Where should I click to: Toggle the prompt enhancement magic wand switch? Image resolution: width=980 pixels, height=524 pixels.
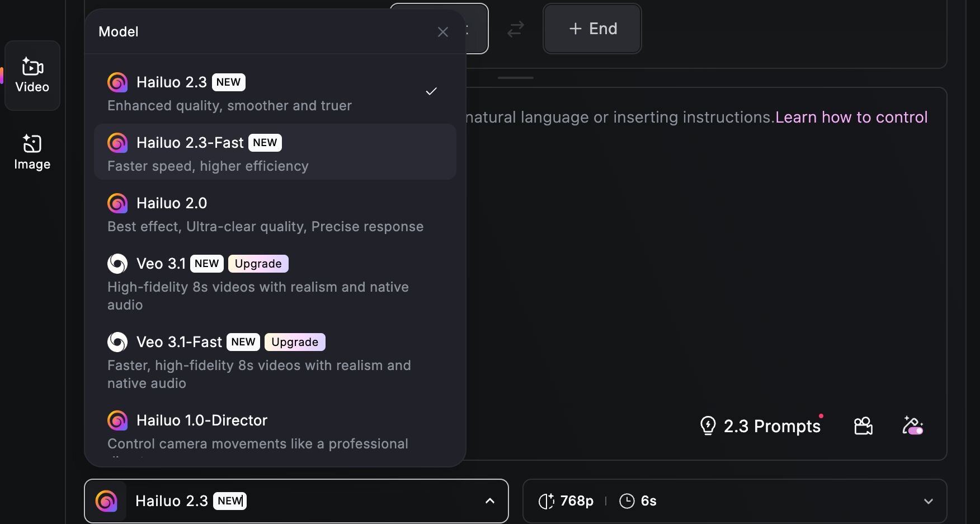913,426
